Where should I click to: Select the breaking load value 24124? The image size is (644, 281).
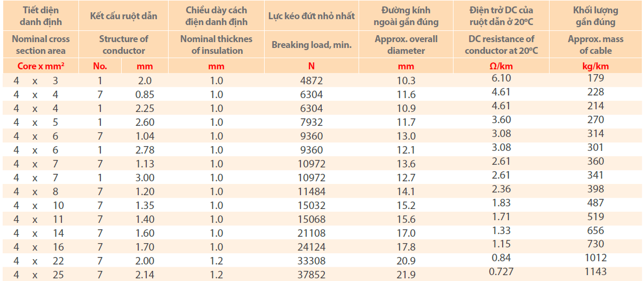(312, 247)
